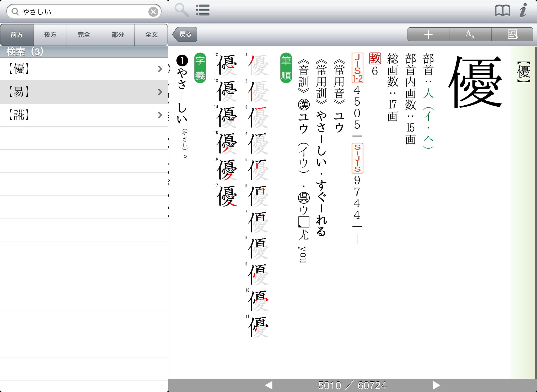Switch to 部分 partial match tab
Image resolution: width=537 pixels, height=392 pixels.
point(118,35)
